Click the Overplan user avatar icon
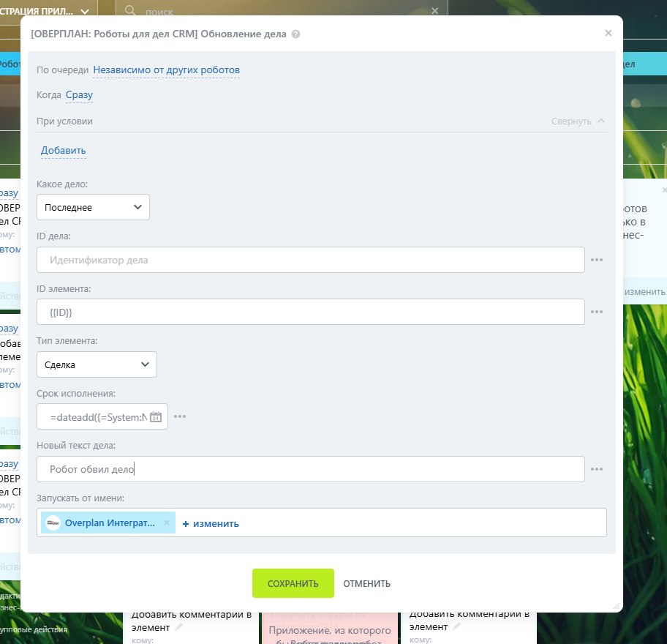 coord(53,523)
